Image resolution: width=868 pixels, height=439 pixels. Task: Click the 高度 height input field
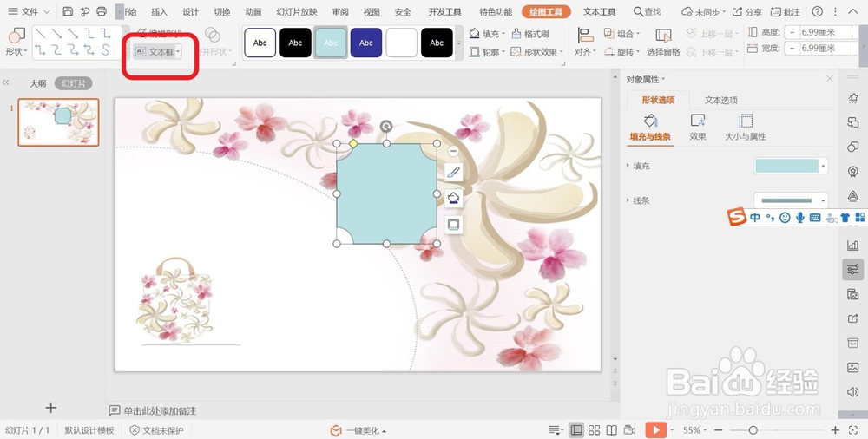coord(825,33)
